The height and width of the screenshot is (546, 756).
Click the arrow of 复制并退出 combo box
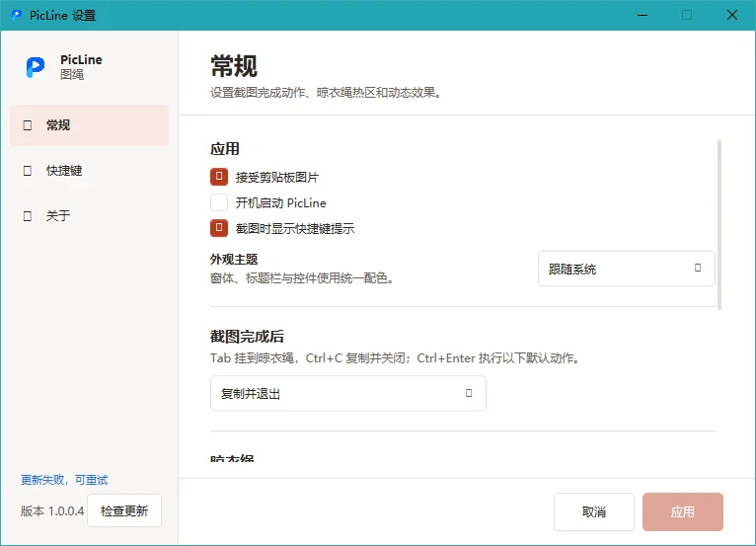pos(469,393)
